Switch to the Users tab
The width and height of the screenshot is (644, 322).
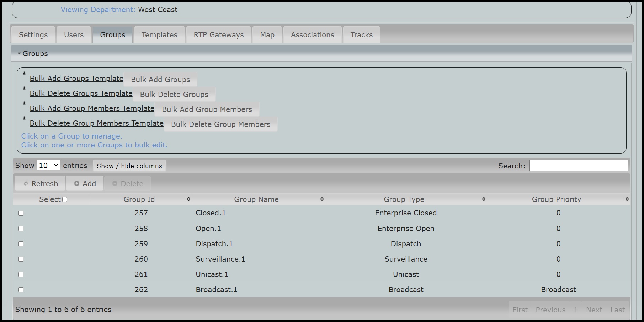74,34
